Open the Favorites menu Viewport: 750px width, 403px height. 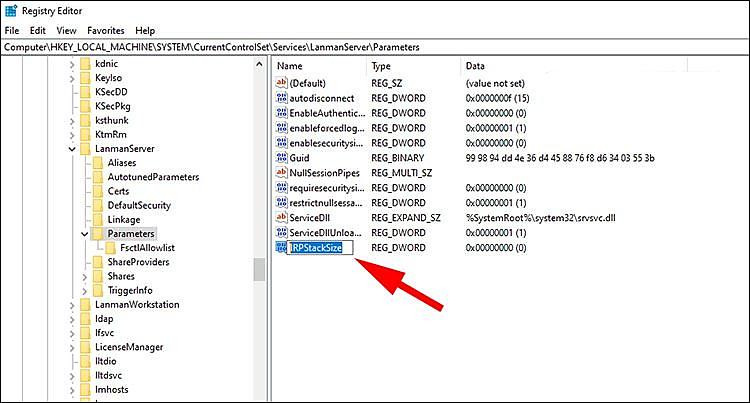coord(106,31)
